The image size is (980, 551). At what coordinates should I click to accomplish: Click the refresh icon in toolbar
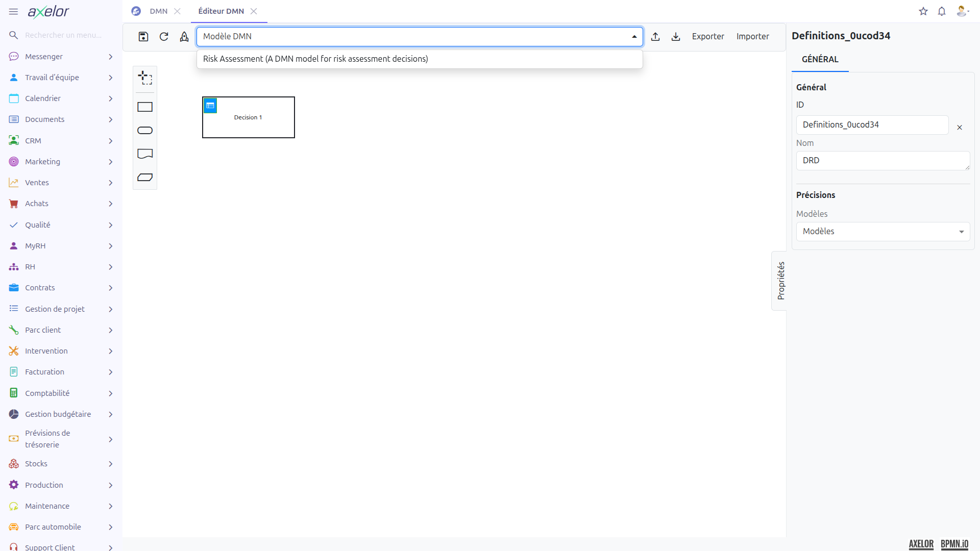[164, 37]
